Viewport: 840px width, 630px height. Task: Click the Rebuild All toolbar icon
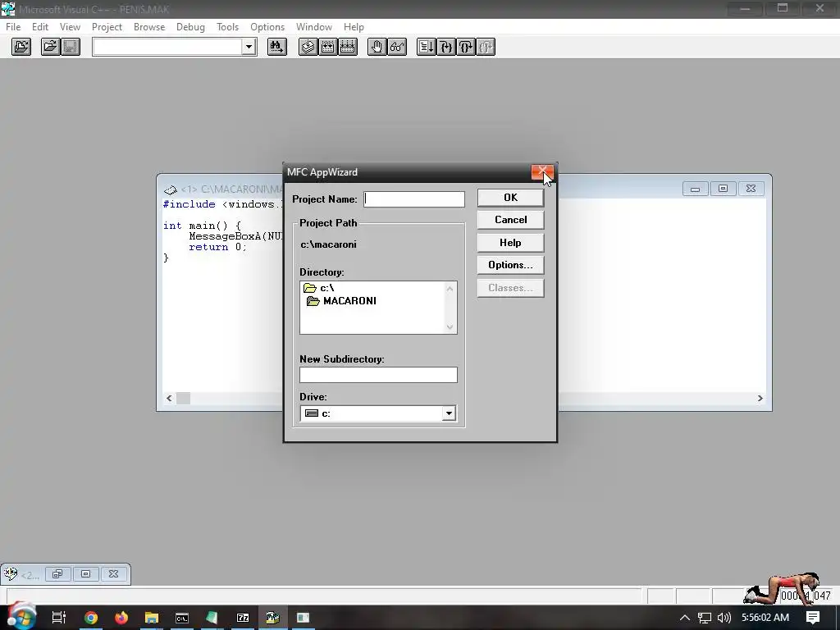click(348, 47)
